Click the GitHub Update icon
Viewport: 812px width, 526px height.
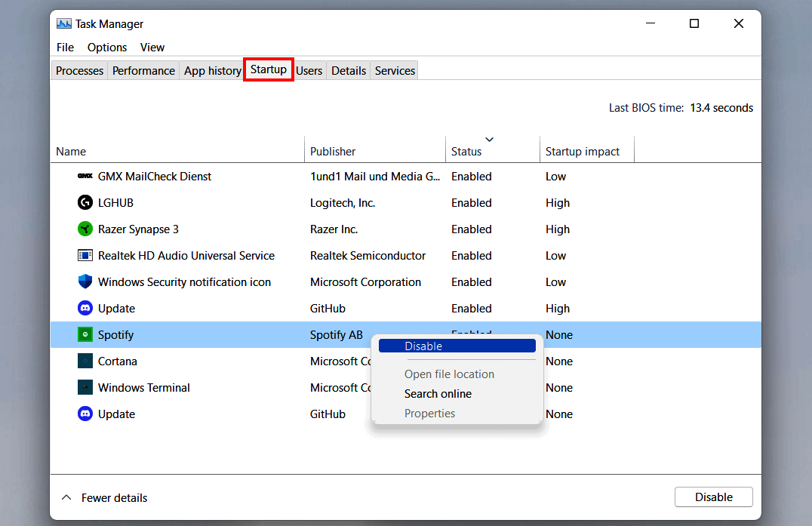[x=85, y=308]
